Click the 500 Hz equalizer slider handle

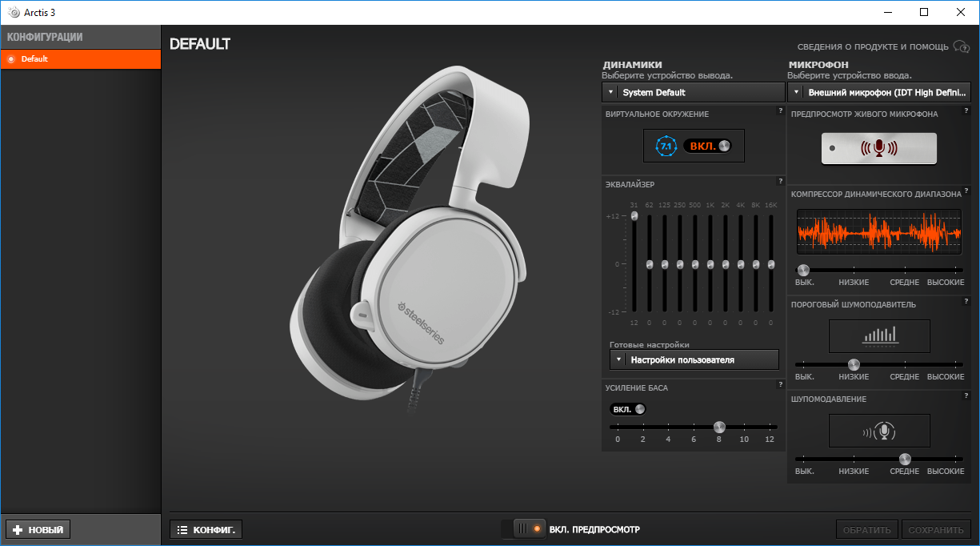point(695,264)
